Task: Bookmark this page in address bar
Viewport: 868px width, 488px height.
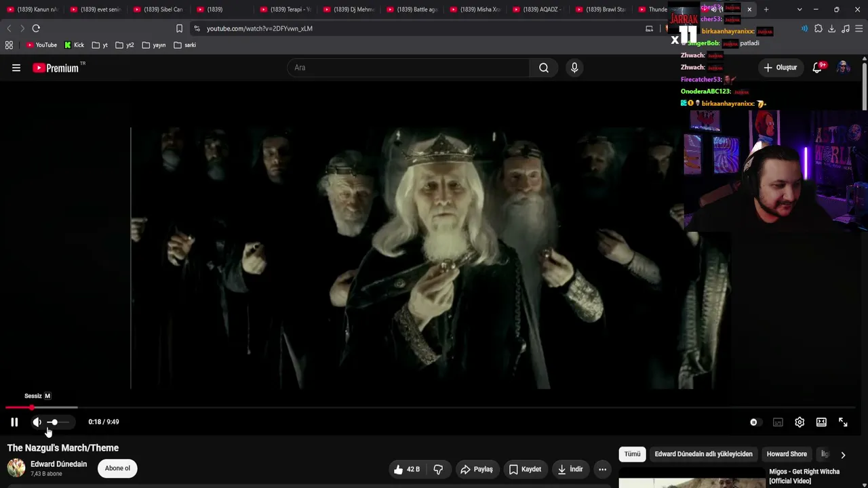Action: point(179,28)
